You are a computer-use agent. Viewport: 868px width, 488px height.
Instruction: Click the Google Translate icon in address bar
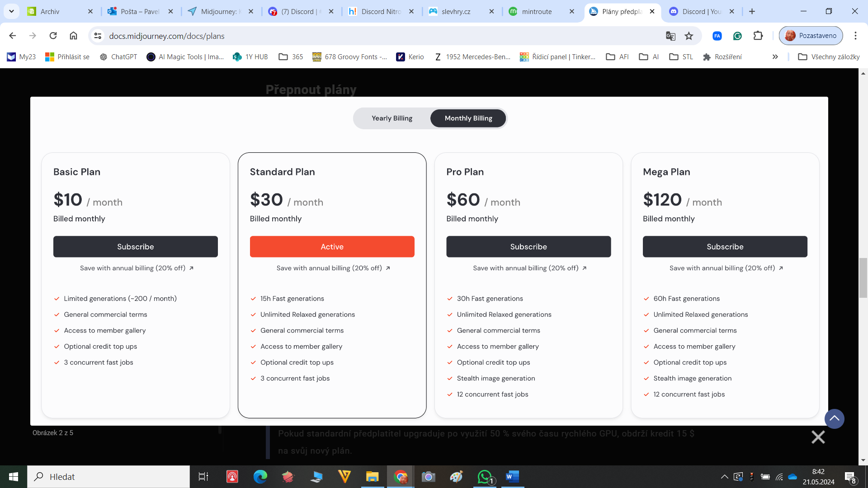670,36
